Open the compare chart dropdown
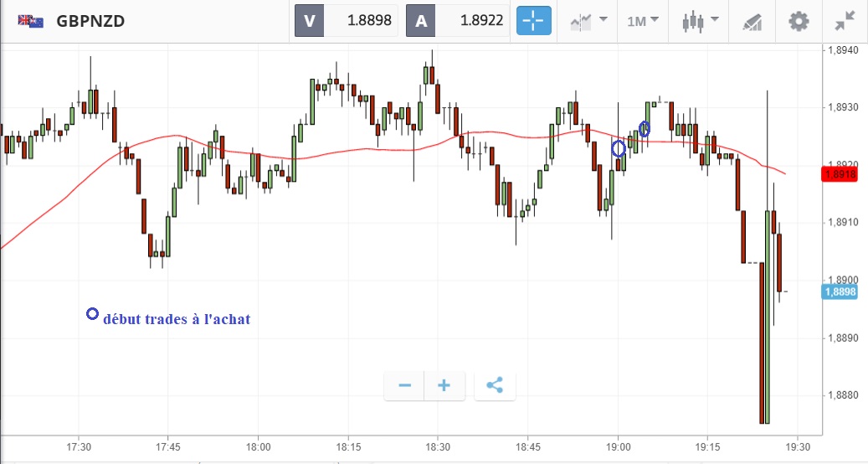Screen dimensions: 868x464 pos(588,21)
